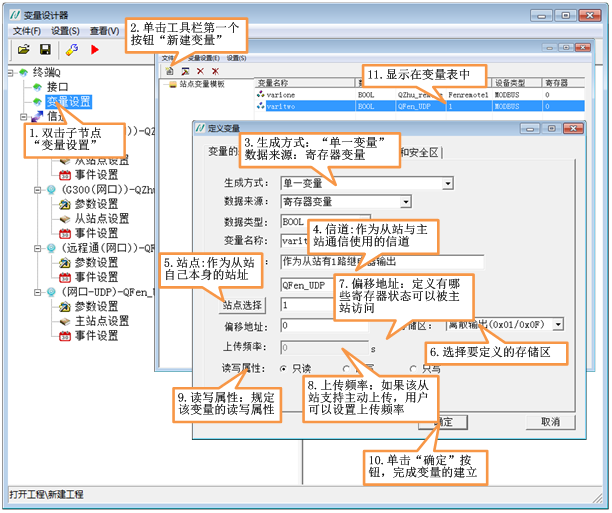Click station number field next to 站点选择
The image size is (612, 513).
[x=307, y=305]
